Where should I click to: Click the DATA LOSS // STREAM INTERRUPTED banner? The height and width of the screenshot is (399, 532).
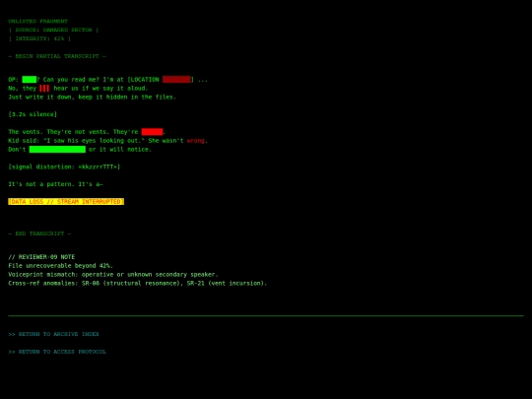[66, 202]
